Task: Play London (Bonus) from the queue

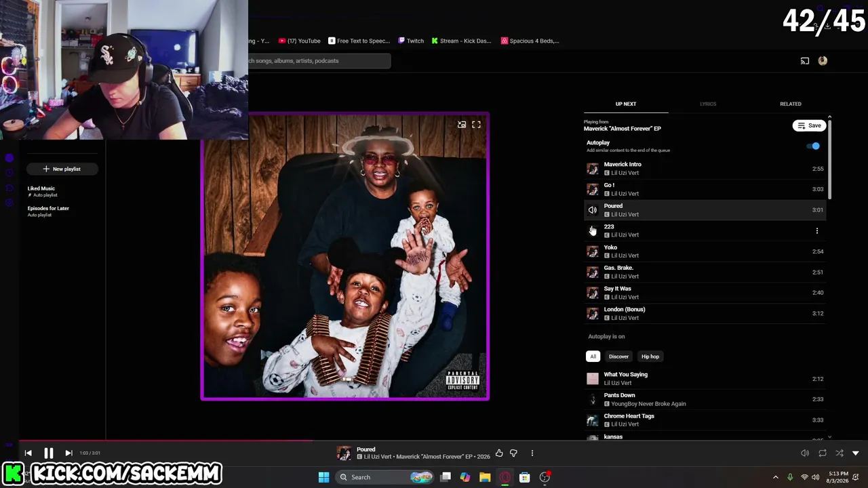Action: (705, 313)
